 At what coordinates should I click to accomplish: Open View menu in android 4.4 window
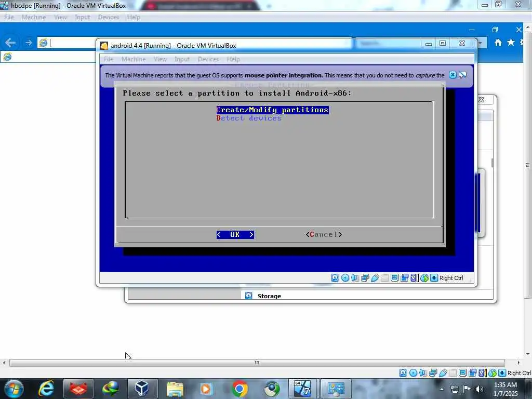click(160, 59)
